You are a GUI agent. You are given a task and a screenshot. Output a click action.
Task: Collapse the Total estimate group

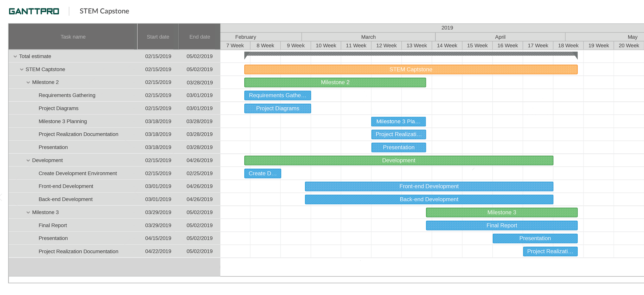[15, 56]
